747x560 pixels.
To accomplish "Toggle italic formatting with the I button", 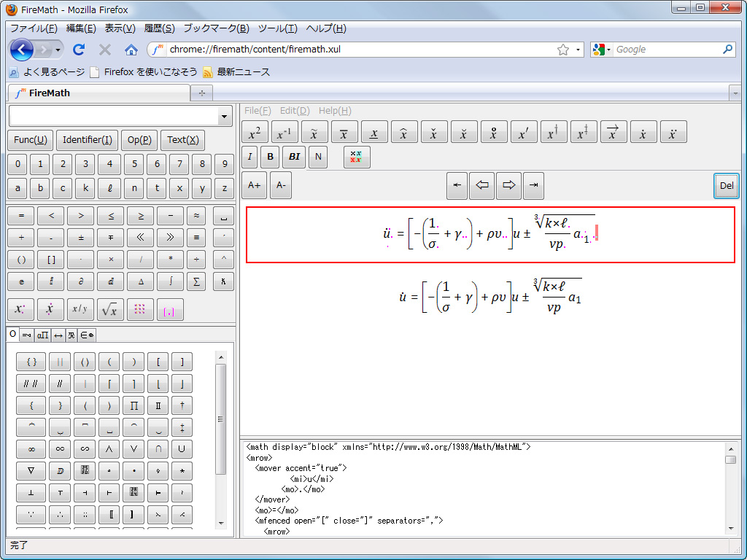I will 250,157.
